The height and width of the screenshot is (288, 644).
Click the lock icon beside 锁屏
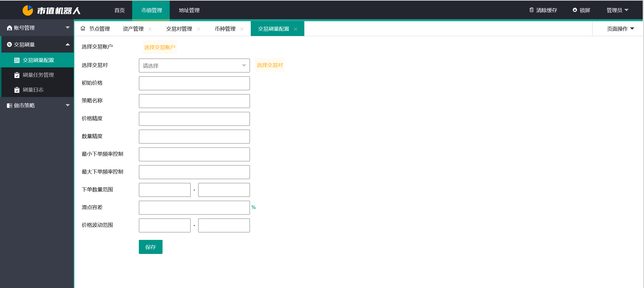tap(575, 10)
